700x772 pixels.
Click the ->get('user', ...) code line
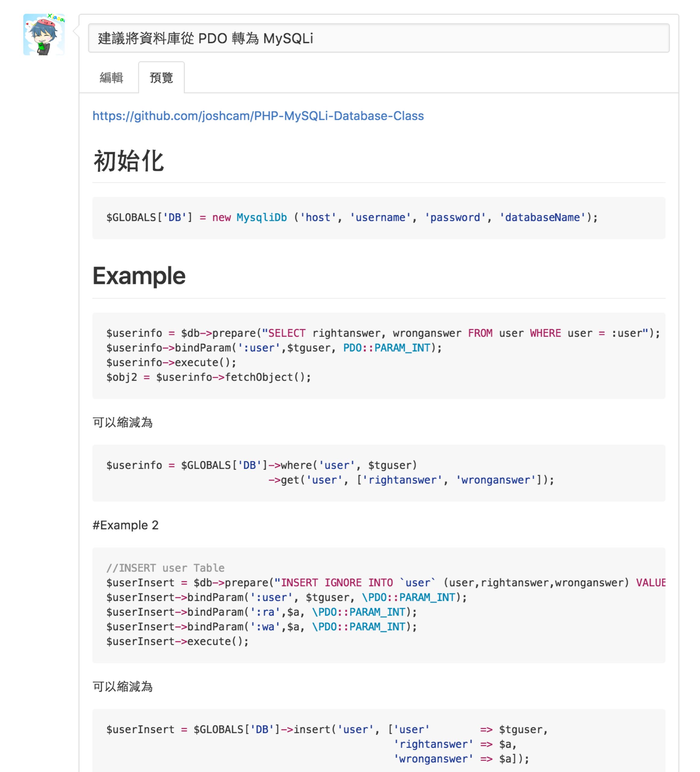click(x=411, y=480)
